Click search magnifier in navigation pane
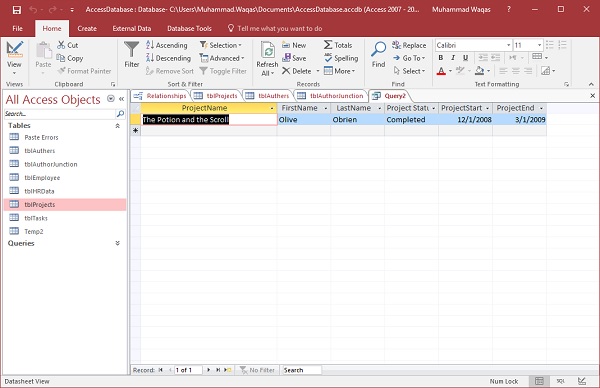 tap(120, 114)
